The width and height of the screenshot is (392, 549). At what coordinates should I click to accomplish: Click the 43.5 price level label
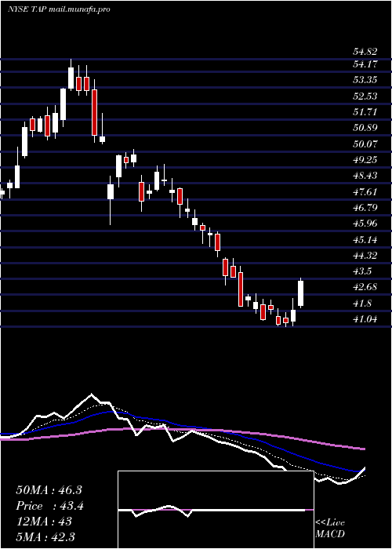(x=362, y=271)
